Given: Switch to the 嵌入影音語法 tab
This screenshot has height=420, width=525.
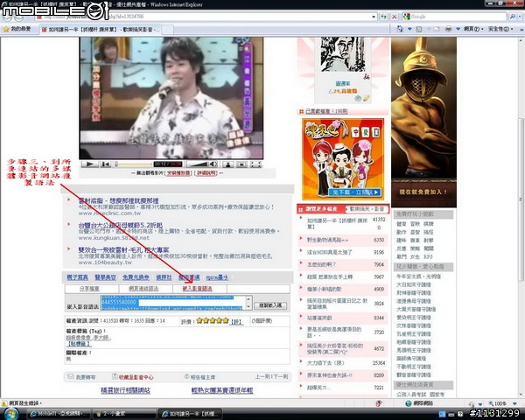Looking at the screenshot, I should pyautogui.click(x=197, y=289).
